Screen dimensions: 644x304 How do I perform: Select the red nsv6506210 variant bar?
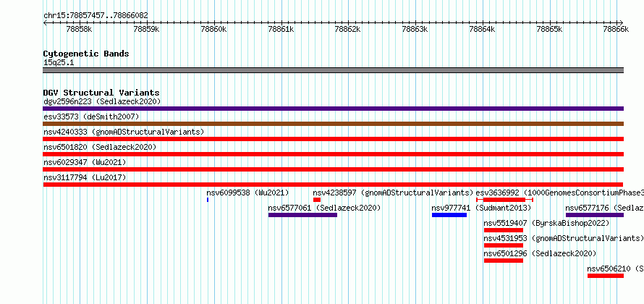(x=606, y=276)
